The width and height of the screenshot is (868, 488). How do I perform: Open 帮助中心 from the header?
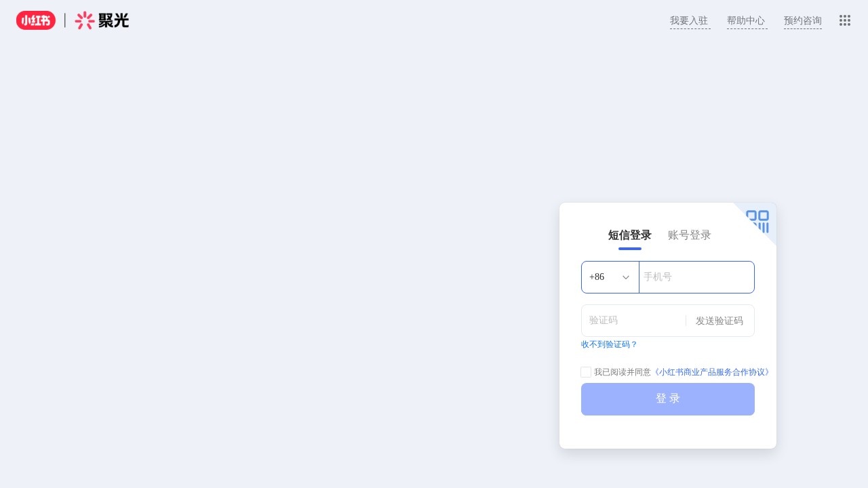(746, 20)
